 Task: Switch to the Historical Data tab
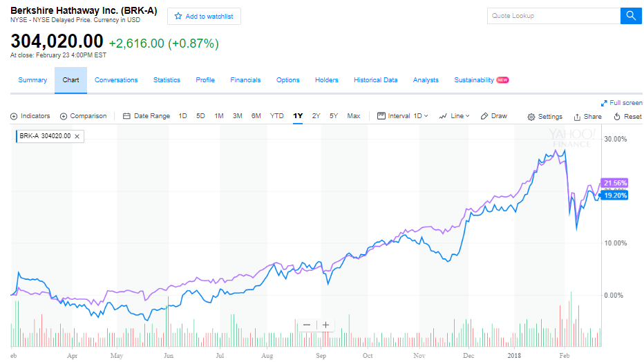point(375,80)
